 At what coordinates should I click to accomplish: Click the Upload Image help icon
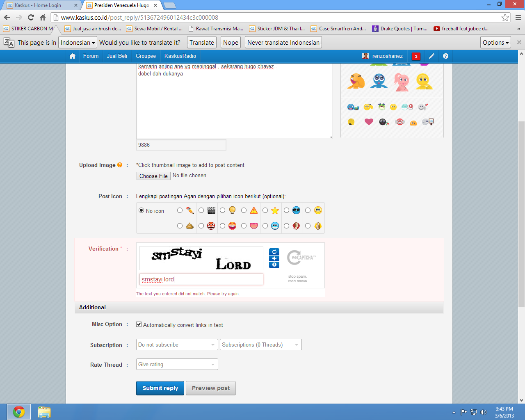[120, 165]
